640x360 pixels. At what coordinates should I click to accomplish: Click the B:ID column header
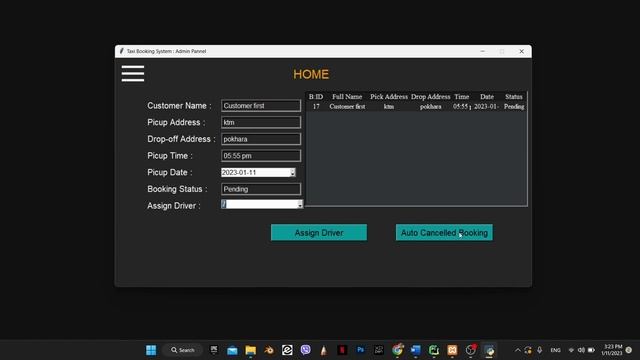coord(316,97)
